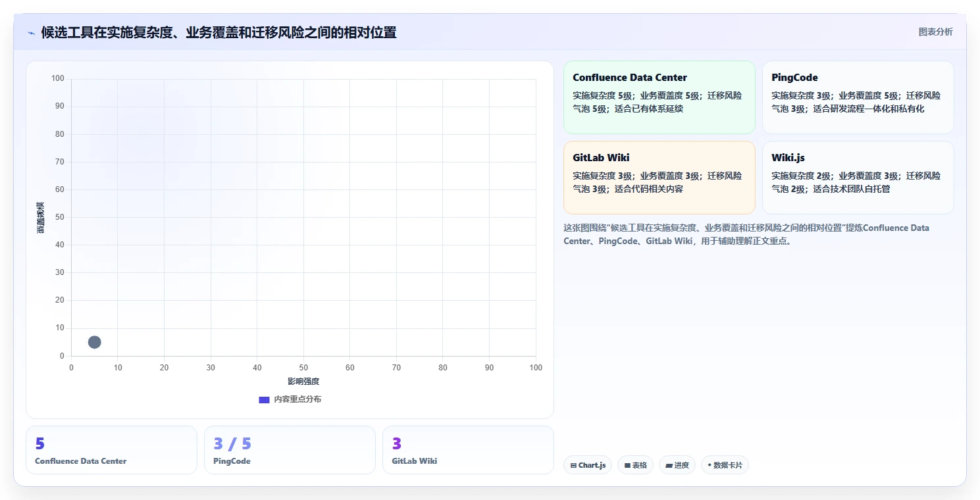Click the y-axis tick label 30
Screen dimensions: 980x500
59,272
